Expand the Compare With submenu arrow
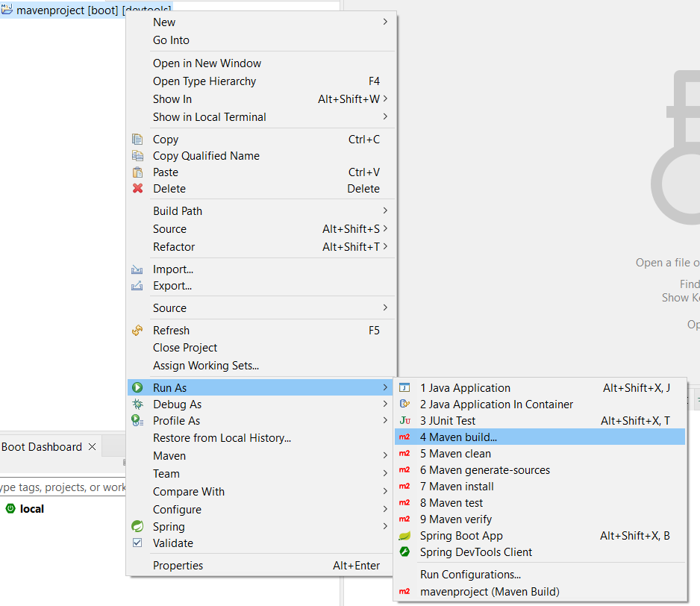 tap(385, 491)
